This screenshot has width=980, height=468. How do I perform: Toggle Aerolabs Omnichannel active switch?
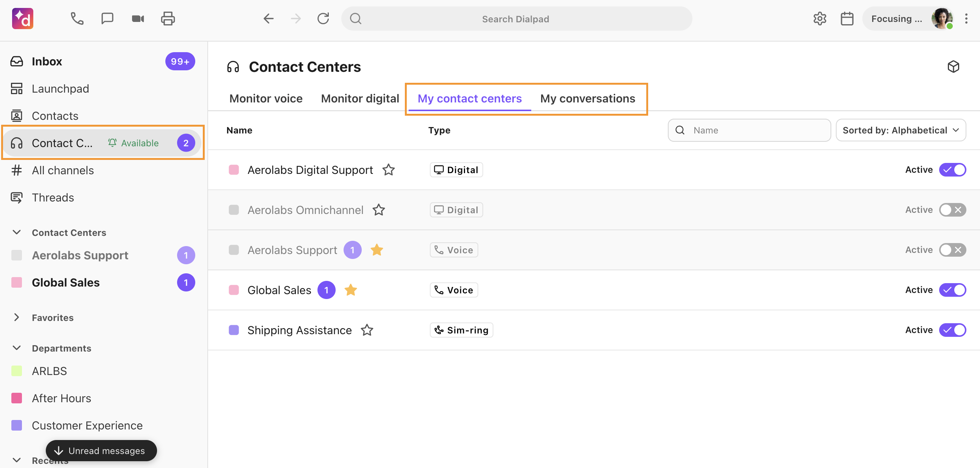(x=952, y=210)
